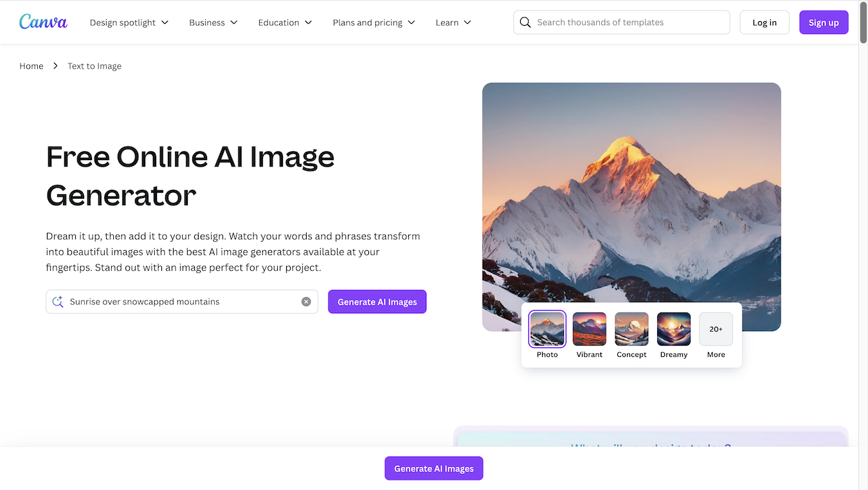This screenshot has width=868, height=490.
Task: Clear the prompt text with the X icon
Action: tap(306, 302)
